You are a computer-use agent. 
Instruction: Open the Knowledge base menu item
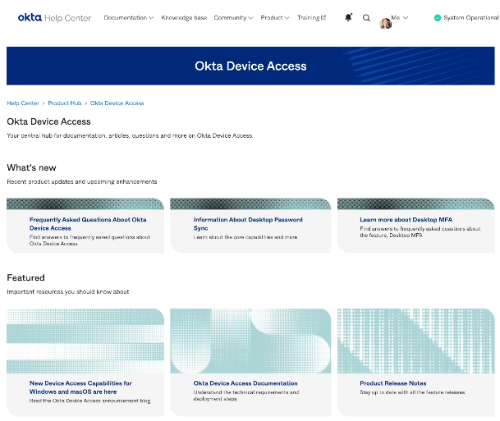[x=184, y=18]
